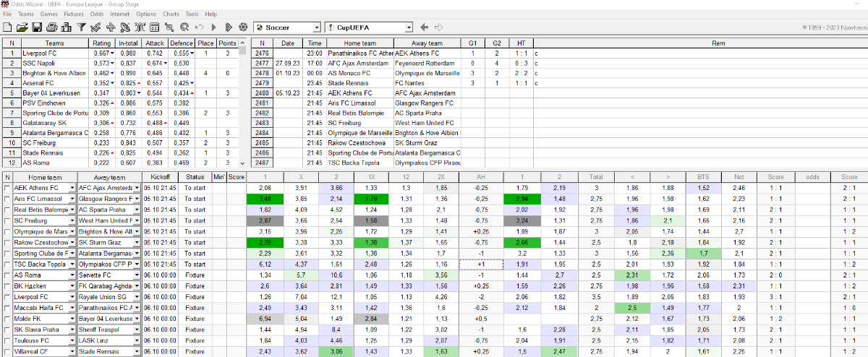
Task: Select the checkbox for Liverpool FC match row
Action: click(x=7, y=297)
